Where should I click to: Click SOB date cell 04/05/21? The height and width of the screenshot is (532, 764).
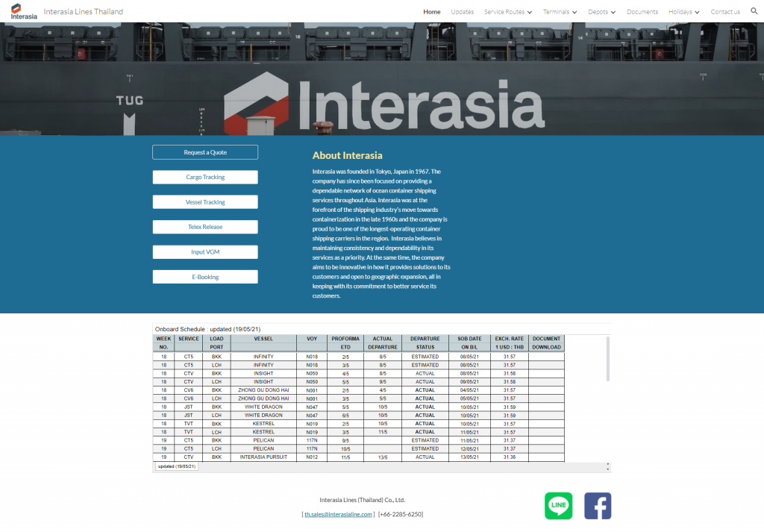[x=469, y=389]
